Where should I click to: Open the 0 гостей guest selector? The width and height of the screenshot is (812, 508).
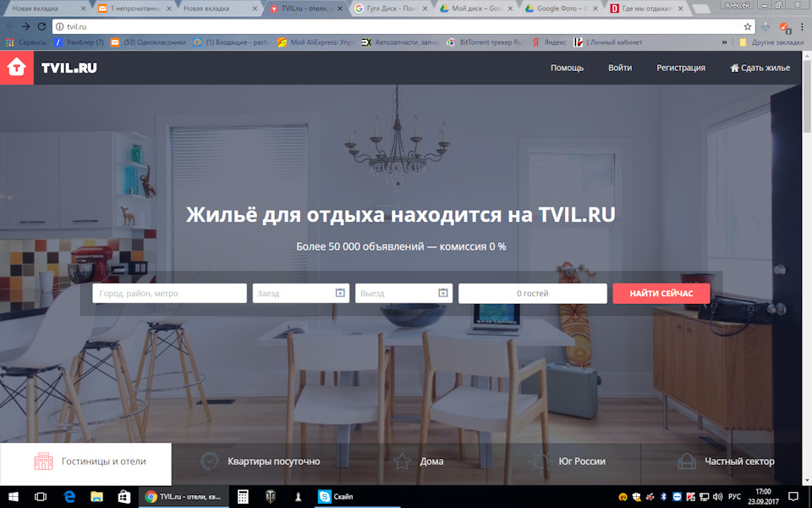point(532,294)
